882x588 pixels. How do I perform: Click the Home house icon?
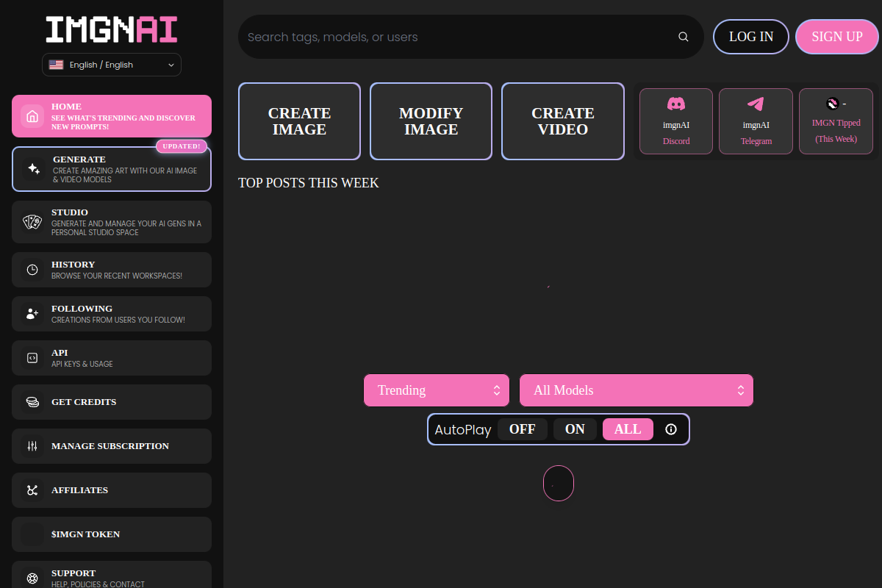pos(32,116)
